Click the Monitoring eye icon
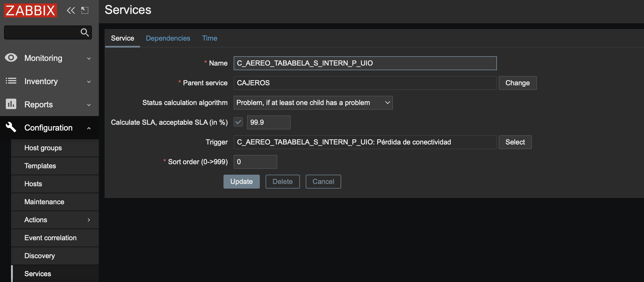 pos(11,58)
